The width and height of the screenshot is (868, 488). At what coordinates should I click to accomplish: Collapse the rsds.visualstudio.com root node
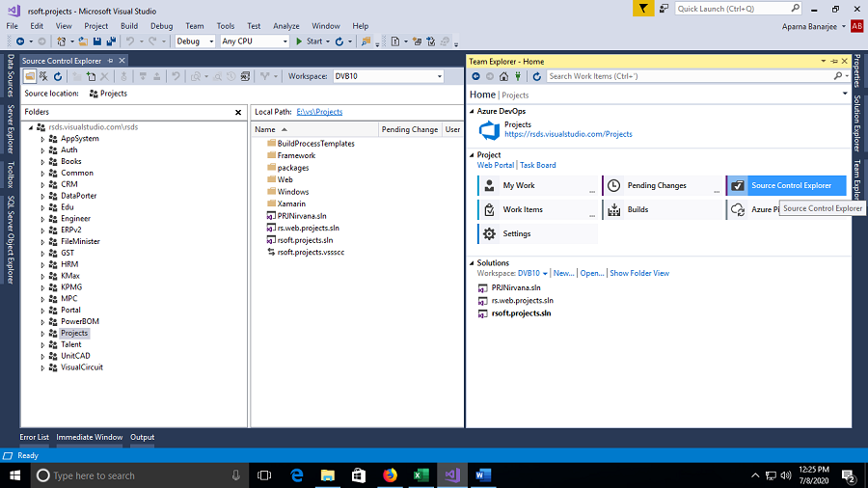[x=31, y=127]
